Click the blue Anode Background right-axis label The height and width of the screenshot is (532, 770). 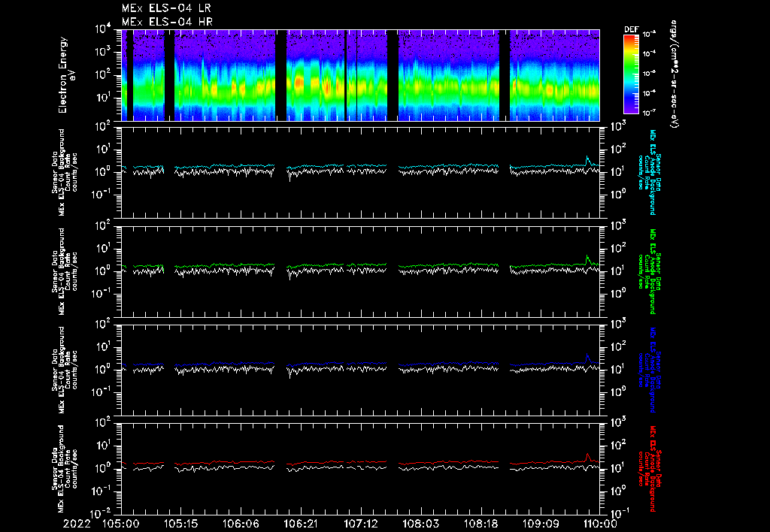coord(650,370)
